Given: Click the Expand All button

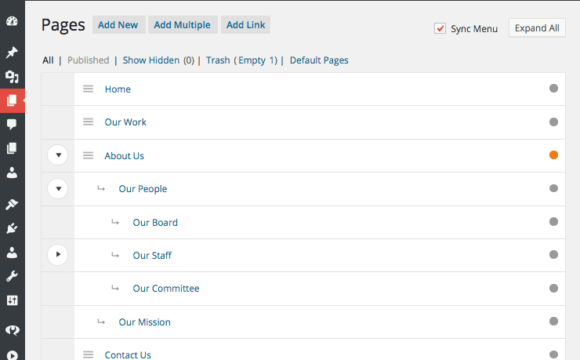Looking at the screenshot, I should click(537, 28).
